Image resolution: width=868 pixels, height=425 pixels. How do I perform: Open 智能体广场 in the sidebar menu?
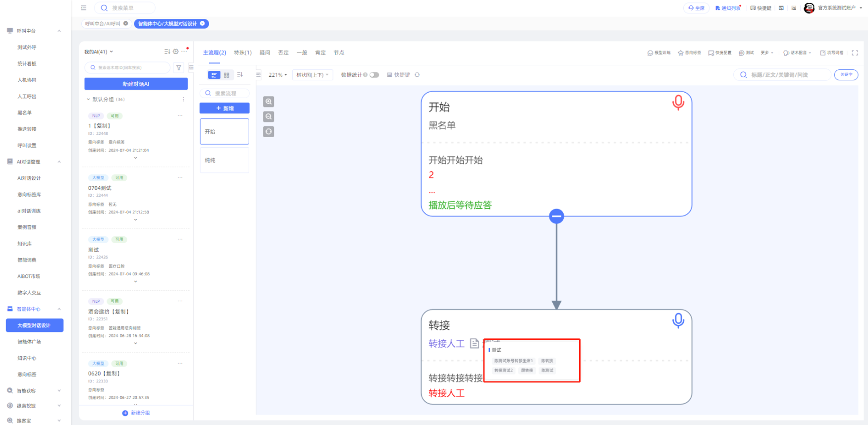(29, 342)
